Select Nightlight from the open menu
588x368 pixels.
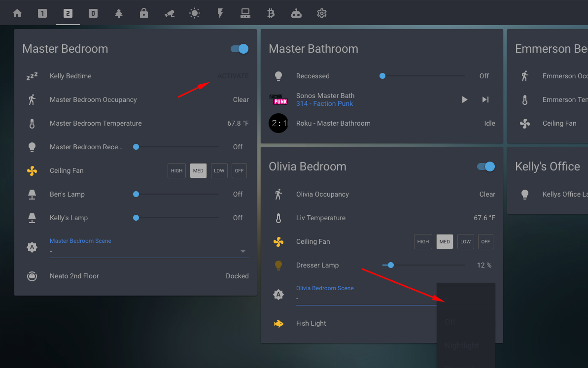click(x=462, y=345)
